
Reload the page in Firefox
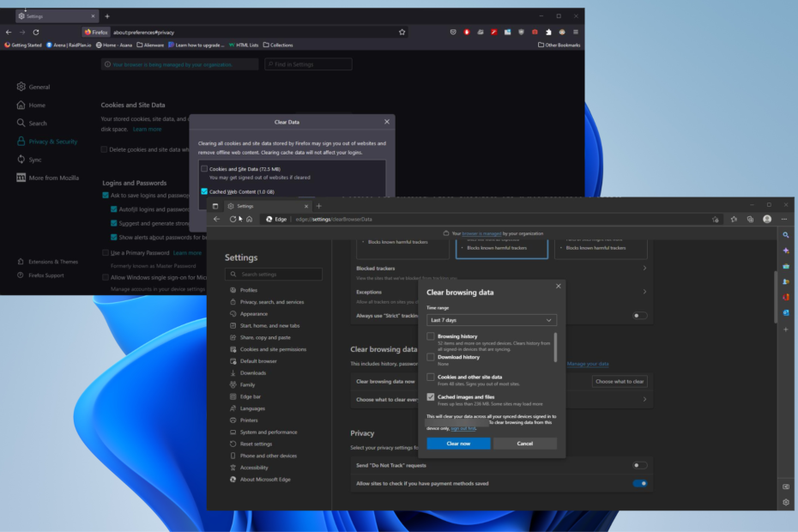(36, 32)
